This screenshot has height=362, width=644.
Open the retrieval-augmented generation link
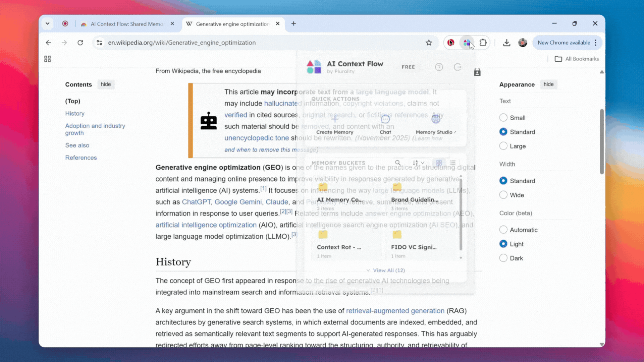pos(395,311)
